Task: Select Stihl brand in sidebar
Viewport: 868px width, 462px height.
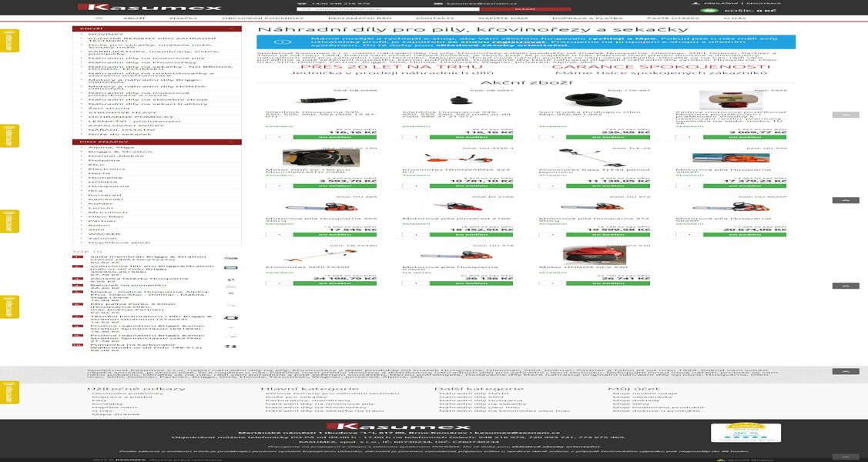Action: click(96, 229)
